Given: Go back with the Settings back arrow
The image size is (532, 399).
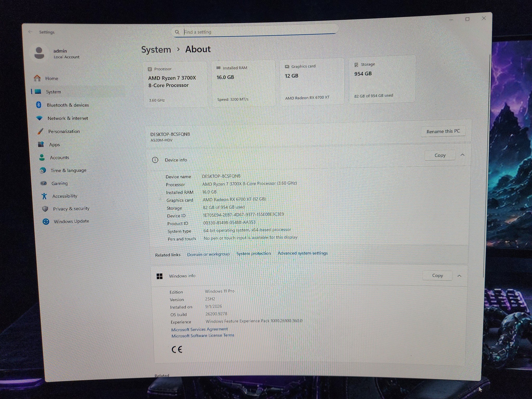Looking at the screenshot, I should [x=30, y=32].
